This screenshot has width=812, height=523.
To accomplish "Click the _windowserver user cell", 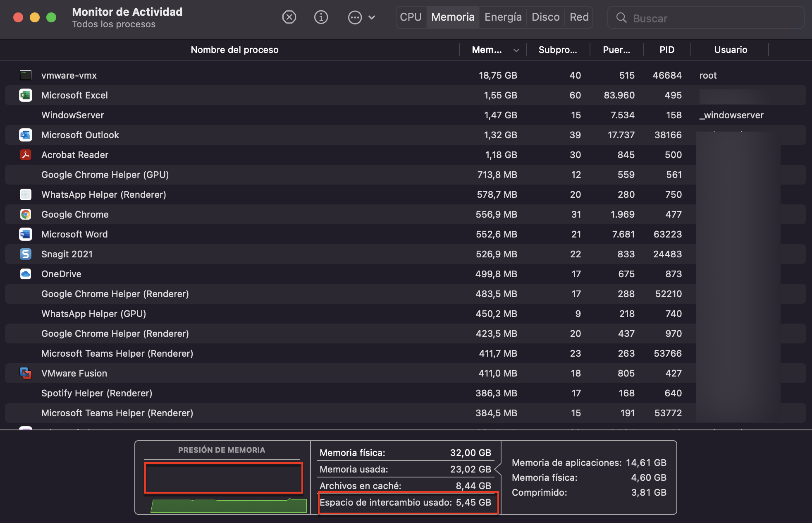I will pos(731,115).
